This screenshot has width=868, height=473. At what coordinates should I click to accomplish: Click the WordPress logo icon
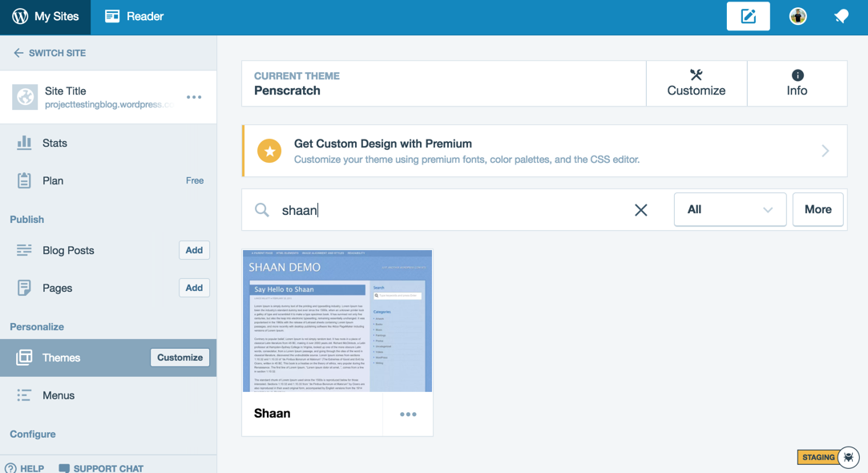coord(20,17)
